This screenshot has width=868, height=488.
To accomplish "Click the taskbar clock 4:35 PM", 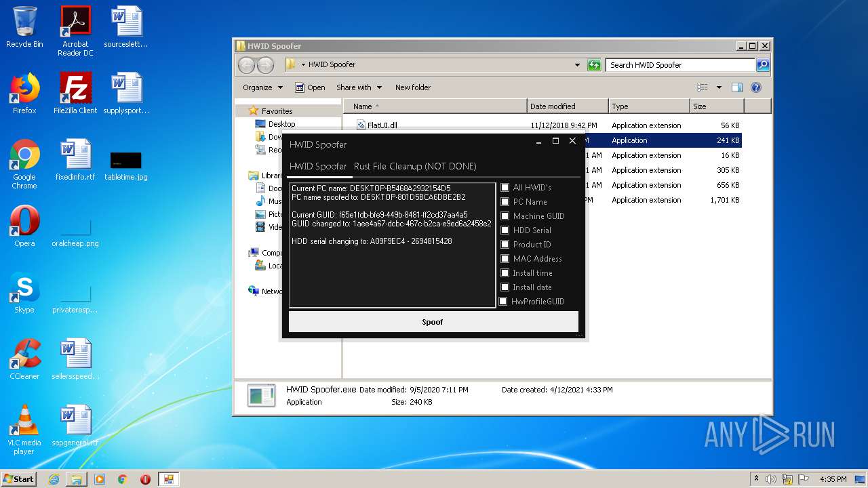I will pos(833,479).
